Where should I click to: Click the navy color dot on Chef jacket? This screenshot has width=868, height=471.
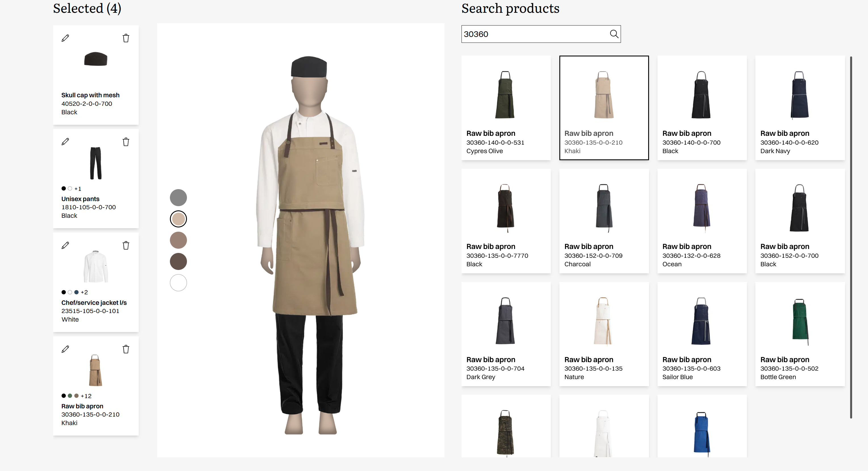77,292
